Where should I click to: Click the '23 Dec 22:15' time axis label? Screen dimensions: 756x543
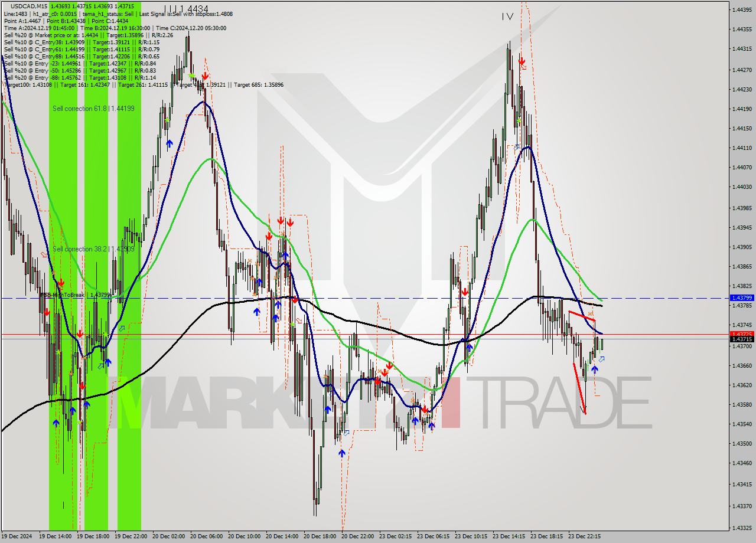pyautogui.click(x=585, y=537)
